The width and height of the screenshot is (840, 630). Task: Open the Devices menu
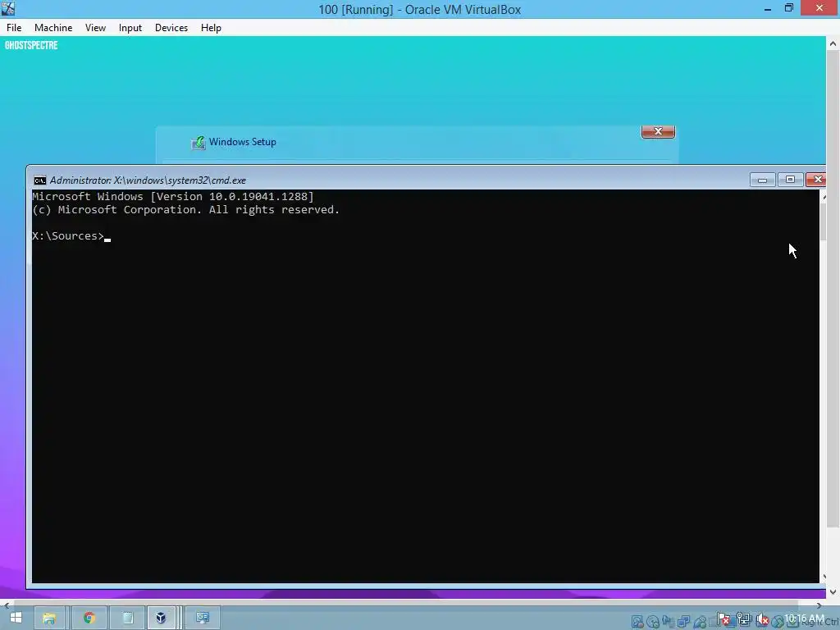(171, 28)
